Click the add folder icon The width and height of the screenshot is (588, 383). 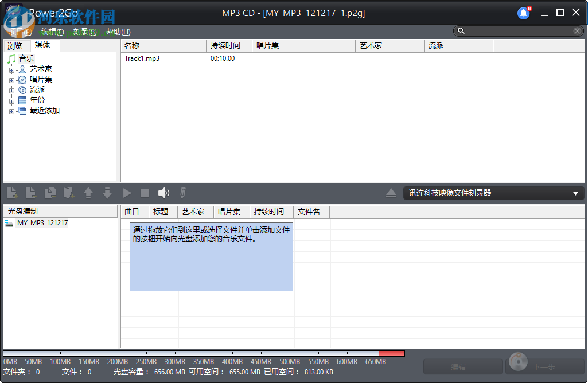[69, 193]
